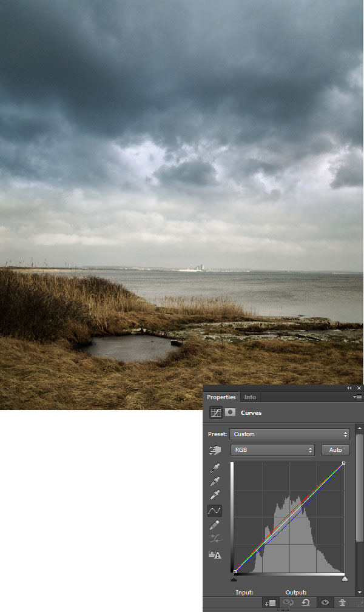The image size is (364, 612).
Task: Open the RGB channel dropdown
Action: (x=272, y=450)
